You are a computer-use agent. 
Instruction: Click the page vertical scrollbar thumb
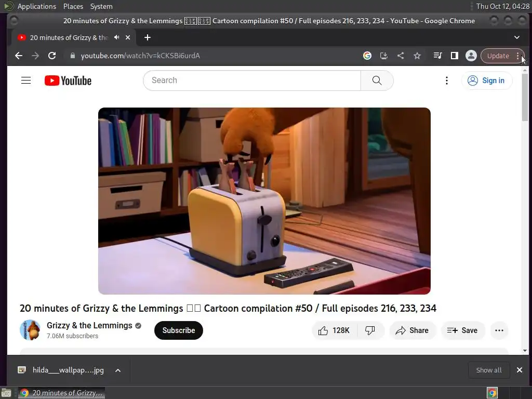coord(525,97)
